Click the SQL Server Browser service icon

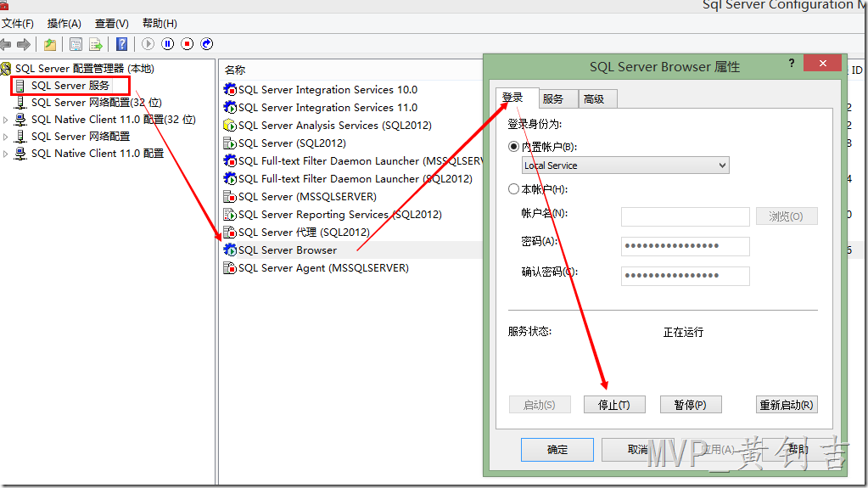point(230,250)
